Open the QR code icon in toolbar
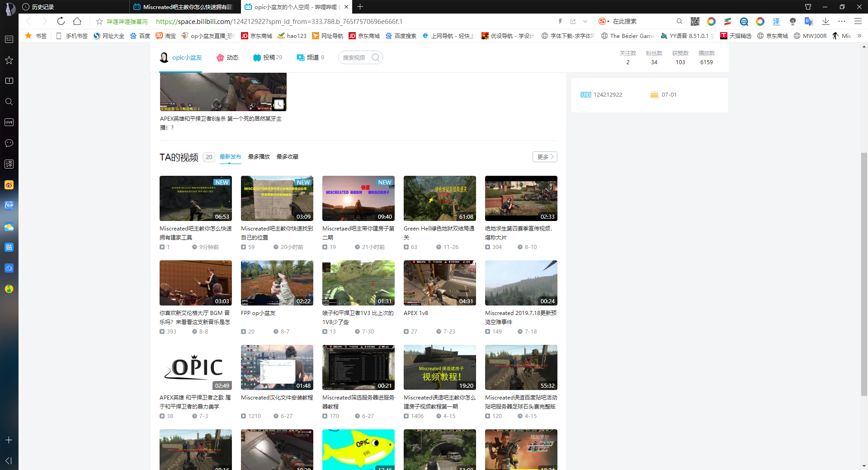 [695, 21]
